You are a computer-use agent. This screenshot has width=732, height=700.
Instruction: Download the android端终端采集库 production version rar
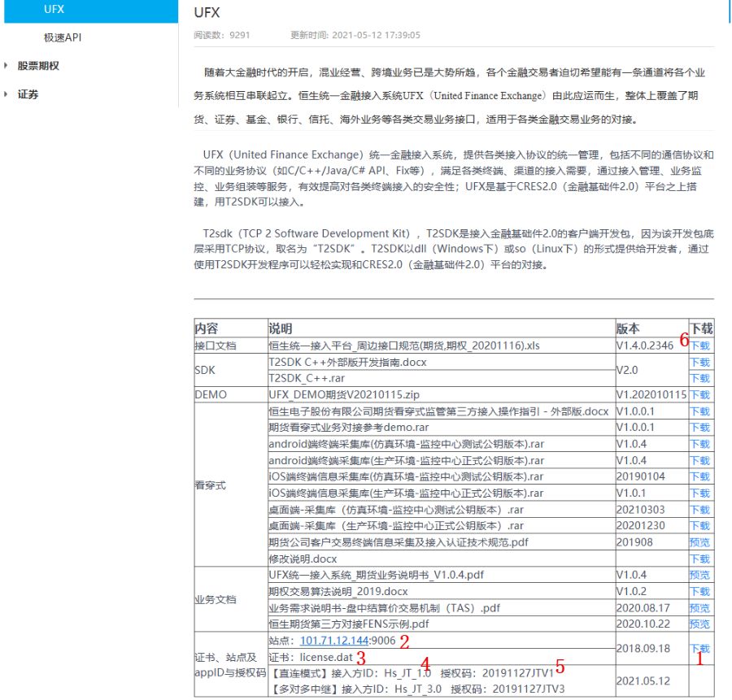click(699, 460)
